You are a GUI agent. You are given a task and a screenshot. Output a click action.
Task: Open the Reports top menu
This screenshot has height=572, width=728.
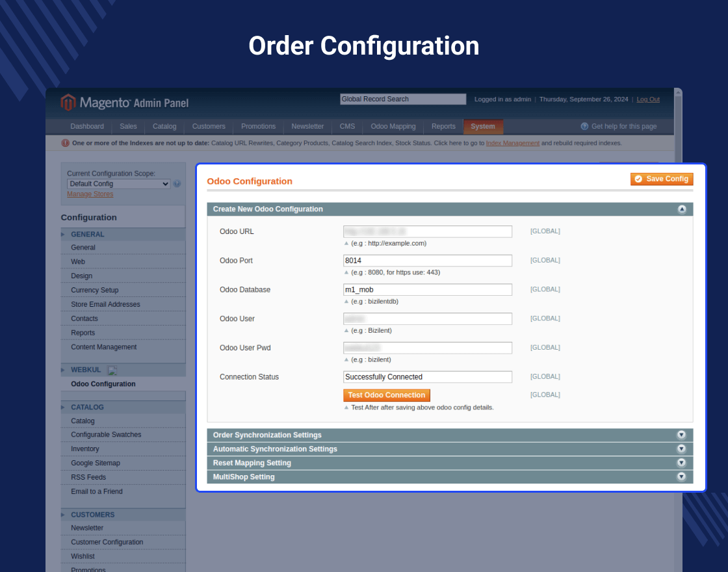(x=443, y=126)
